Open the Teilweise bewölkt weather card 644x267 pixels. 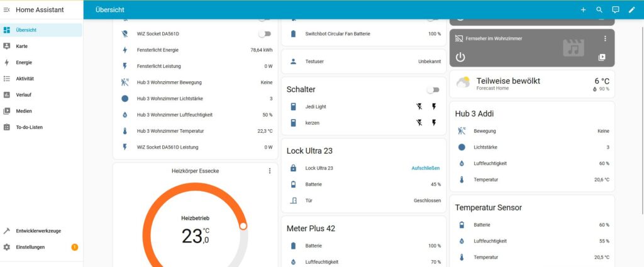pos(532,84)
